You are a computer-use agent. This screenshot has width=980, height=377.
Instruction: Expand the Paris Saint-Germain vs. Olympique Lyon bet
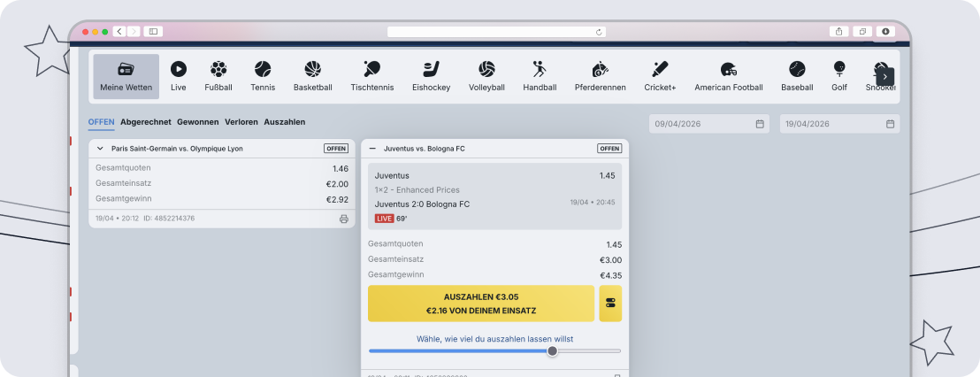pos(100,148)
